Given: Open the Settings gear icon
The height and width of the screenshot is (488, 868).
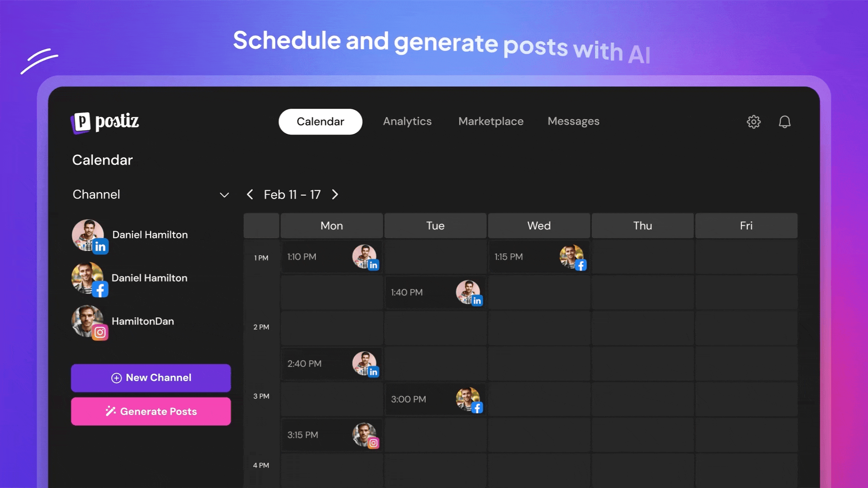Looking at the screenshot, I should (x=754, y=122).
